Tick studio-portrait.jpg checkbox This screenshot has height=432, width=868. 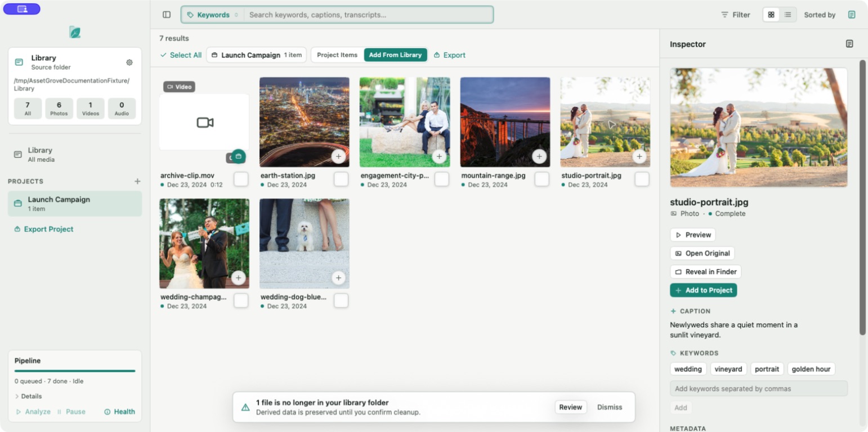tap(642, 179)
